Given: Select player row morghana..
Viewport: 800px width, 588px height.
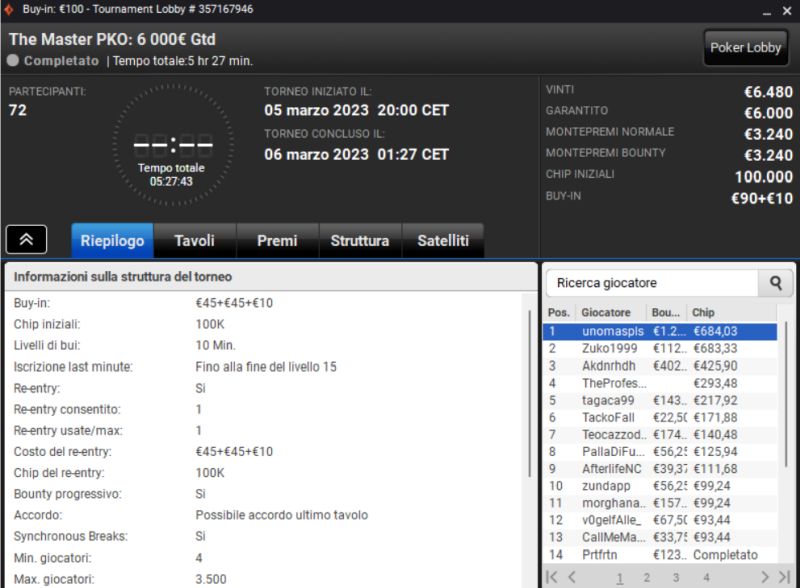Looking at the screenshot, I should (x=660, y=503).
